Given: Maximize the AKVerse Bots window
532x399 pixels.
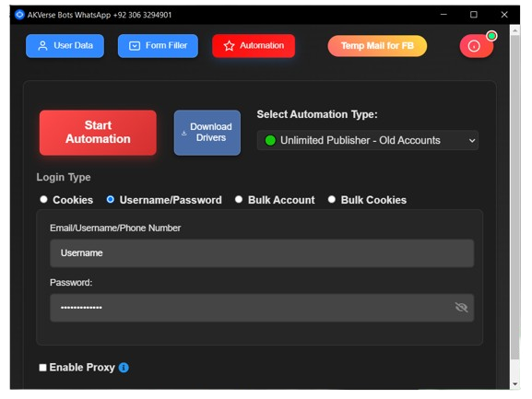Looking at the screenshot, I should point(474,15).
